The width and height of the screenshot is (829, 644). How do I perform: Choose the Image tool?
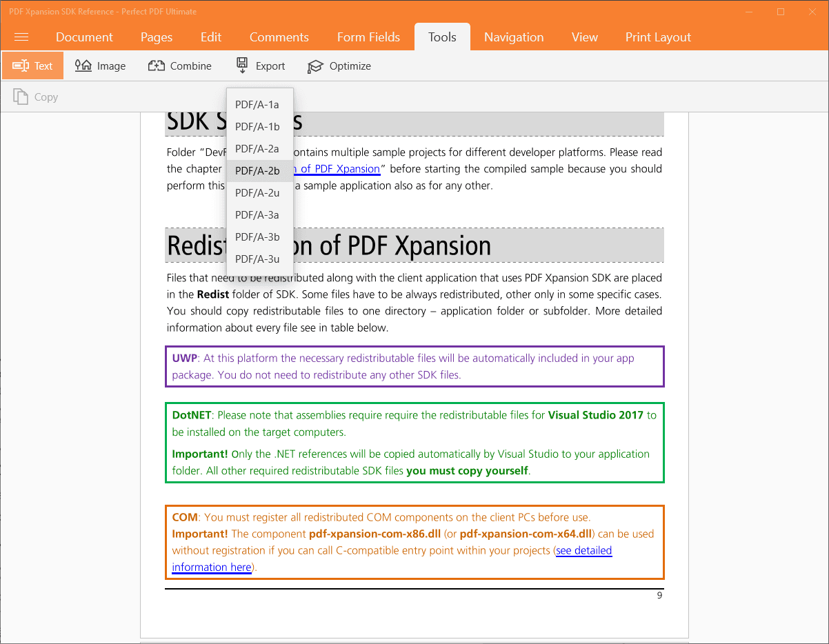point(101,66)
